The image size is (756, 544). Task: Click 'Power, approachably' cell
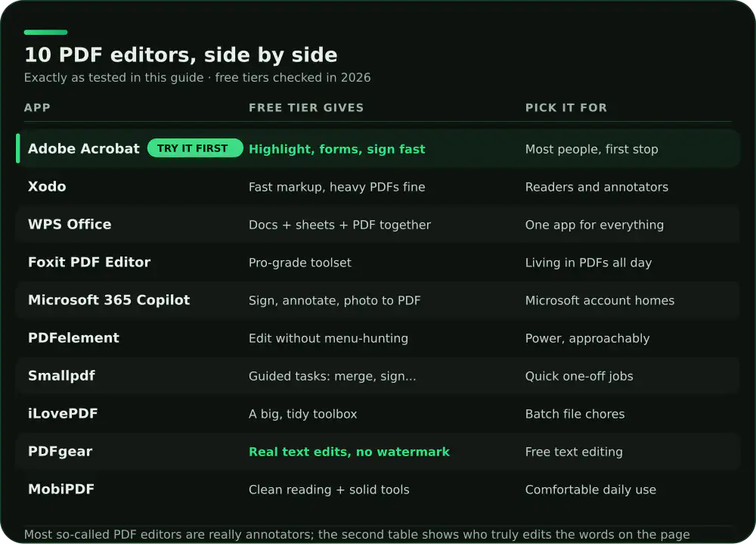[x=587, y=338]
